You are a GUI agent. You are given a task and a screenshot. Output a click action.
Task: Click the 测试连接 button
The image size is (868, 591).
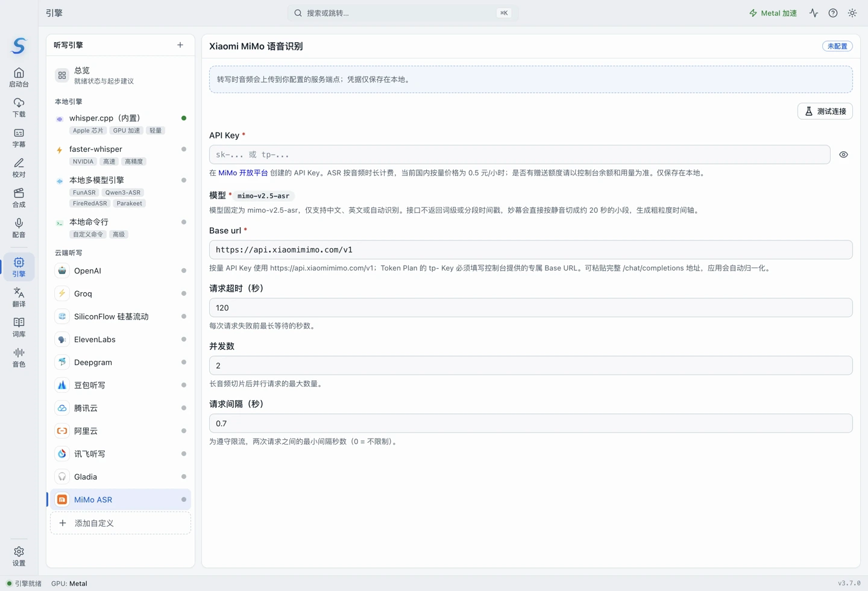pos(825,111)
